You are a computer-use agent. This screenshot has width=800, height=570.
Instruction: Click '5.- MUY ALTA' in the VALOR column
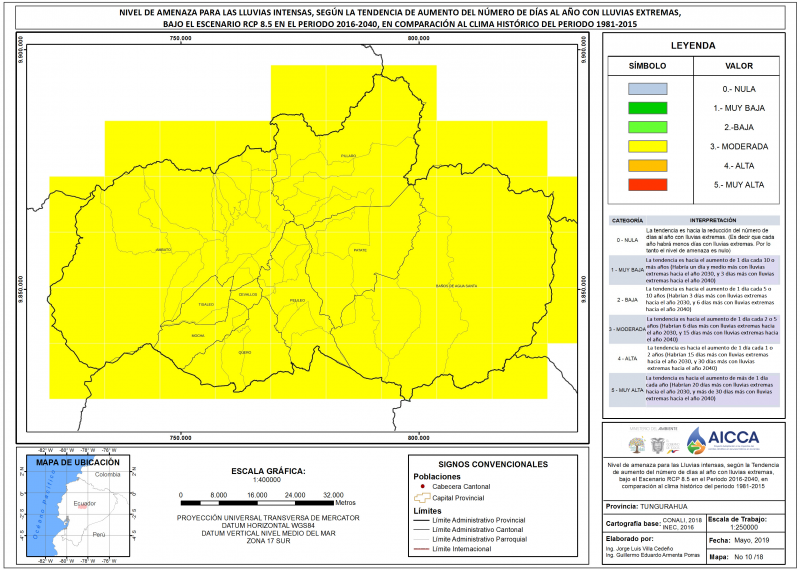point(739,185)
